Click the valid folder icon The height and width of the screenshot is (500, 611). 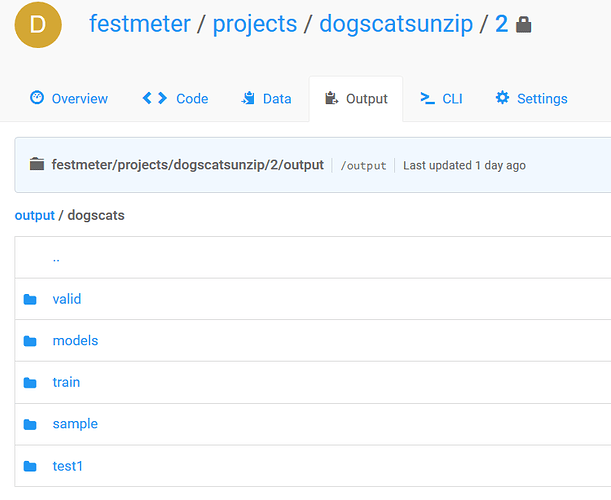(x=30, y=299)
